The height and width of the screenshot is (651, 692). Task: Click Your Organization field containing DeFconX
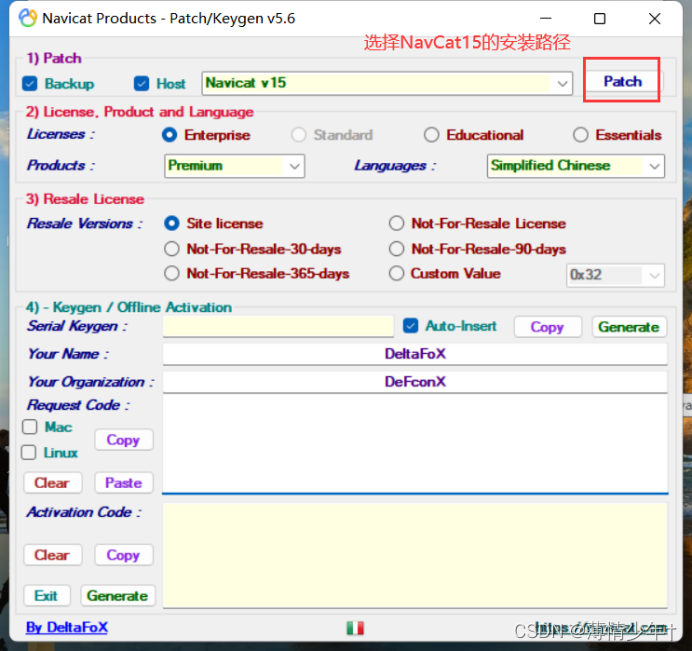pos(415,382)
